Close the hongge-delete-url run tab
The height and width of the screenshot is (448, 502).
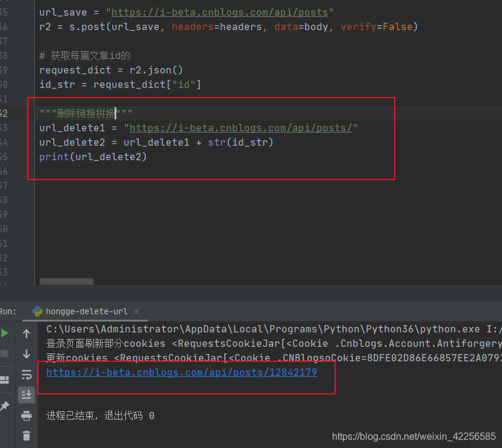pyautogui.click(x=136, y=312)
